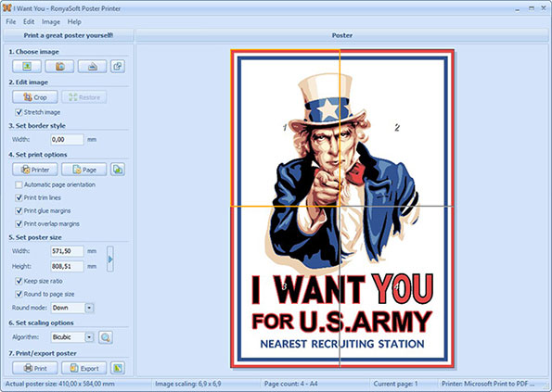Expand Algorithm Bicubic dropdown
The height and width of the screenshot is (392, 552).
click(89, 337)
